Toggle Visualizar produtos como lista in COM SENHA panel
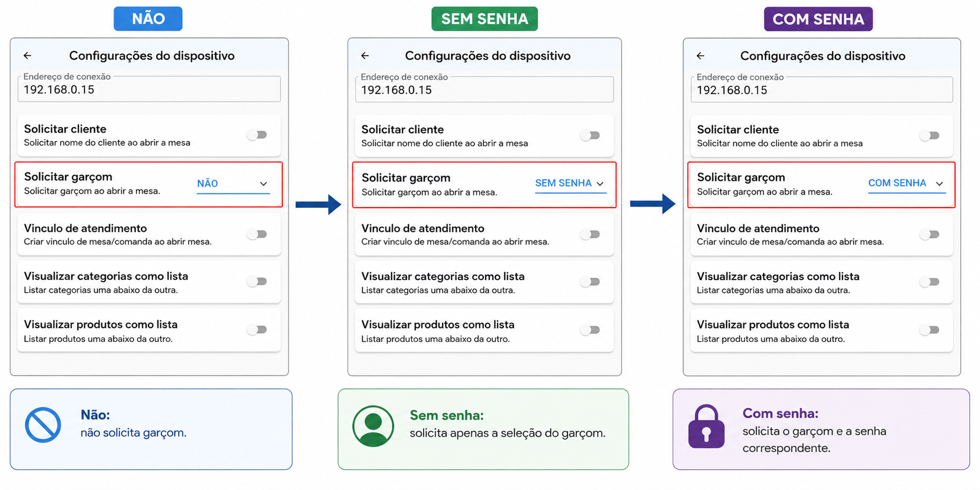Image resolution: width=980 pixels, height=490 pixels. pos(930,330)
